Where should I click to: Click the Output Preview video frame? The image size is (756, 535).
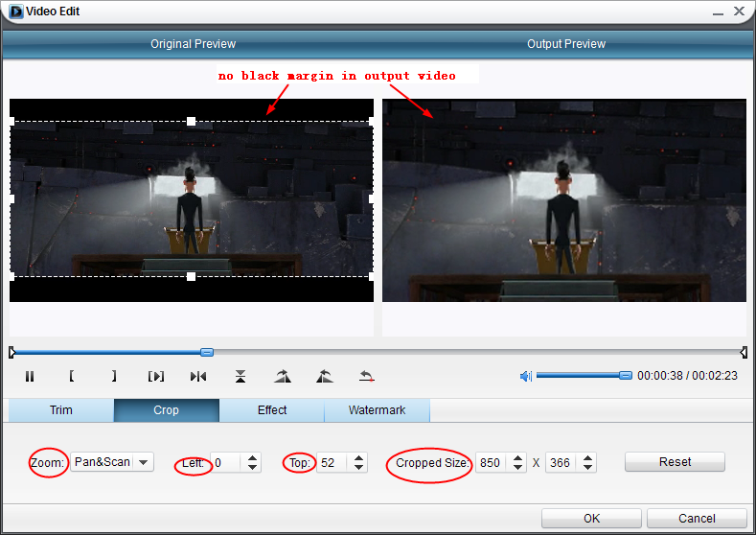click(x=564, y=200)
